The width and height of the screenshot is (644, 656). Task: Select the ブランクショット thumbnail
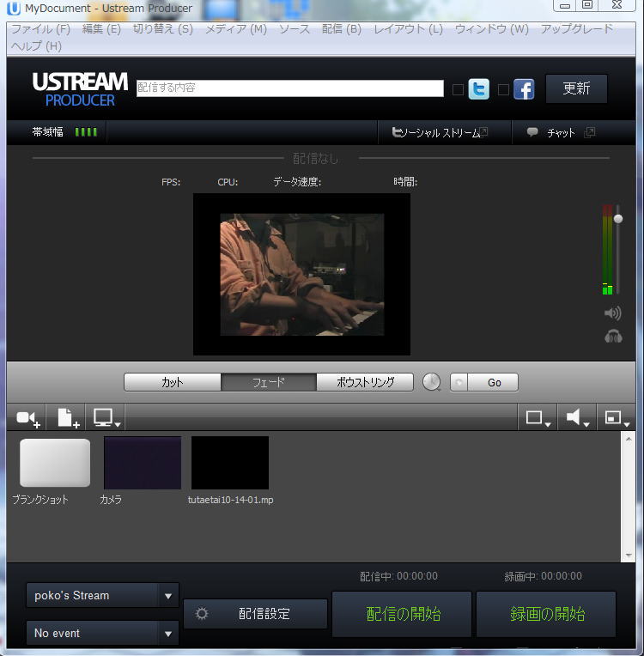55,463
